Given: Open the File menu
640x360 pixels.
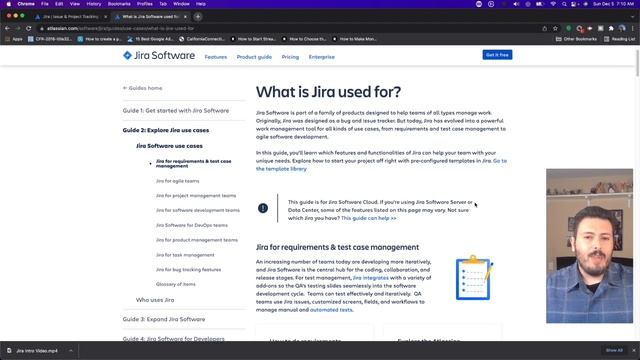Looking at the screenshot, I should point(45,4).
